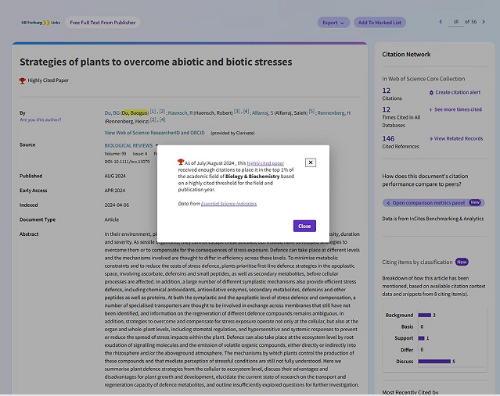Click Add To Marked List button
Viewport: 500px width, 396px height.
[x=380, y=22]
